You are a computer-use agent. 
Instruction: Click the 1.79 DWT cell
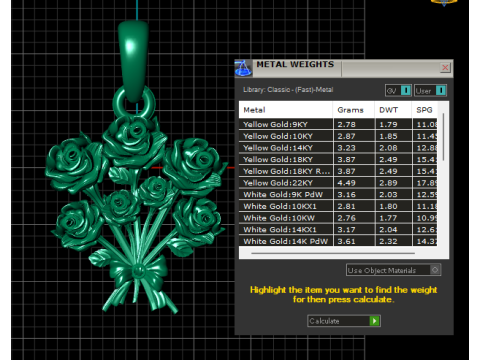point(394,124)
